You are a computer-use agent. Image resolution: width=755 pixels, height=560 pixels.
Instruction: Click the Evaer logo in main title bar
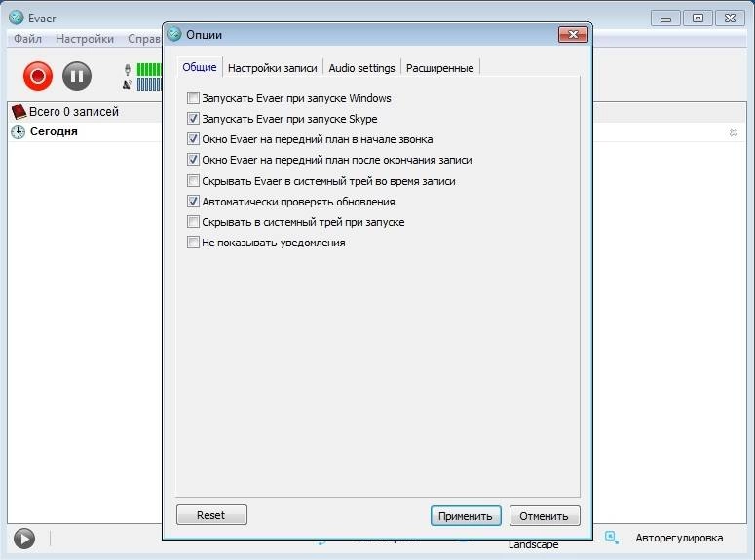[16, 18]
